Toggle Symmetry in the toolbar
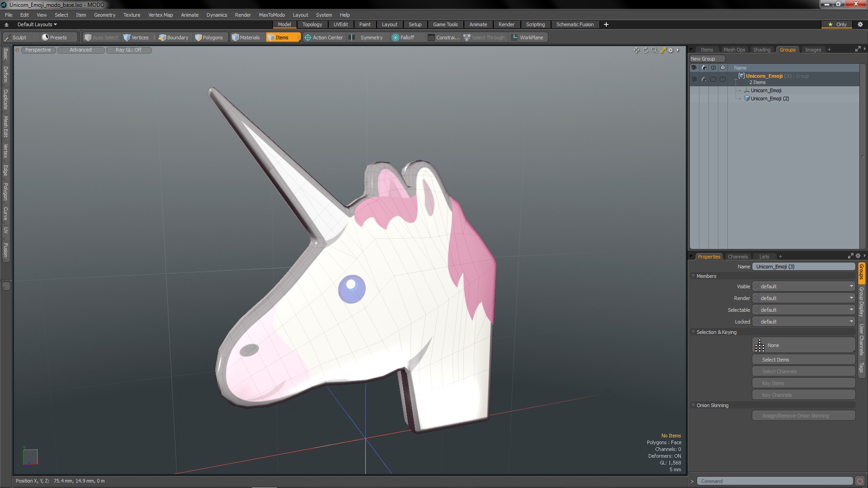Viewport: 868px width, 488px height. pos(367,38)
